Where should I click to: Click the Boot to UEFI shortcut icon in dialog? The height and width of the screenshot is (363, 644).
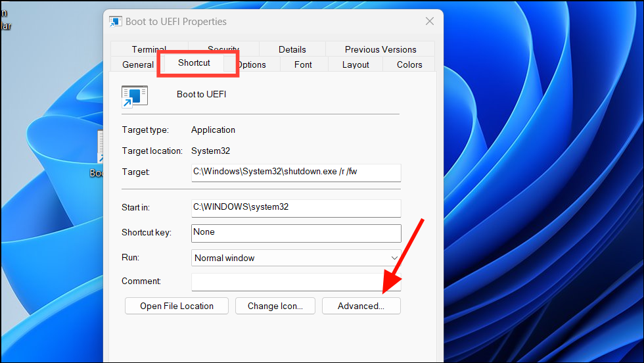(x=135, y=97)
